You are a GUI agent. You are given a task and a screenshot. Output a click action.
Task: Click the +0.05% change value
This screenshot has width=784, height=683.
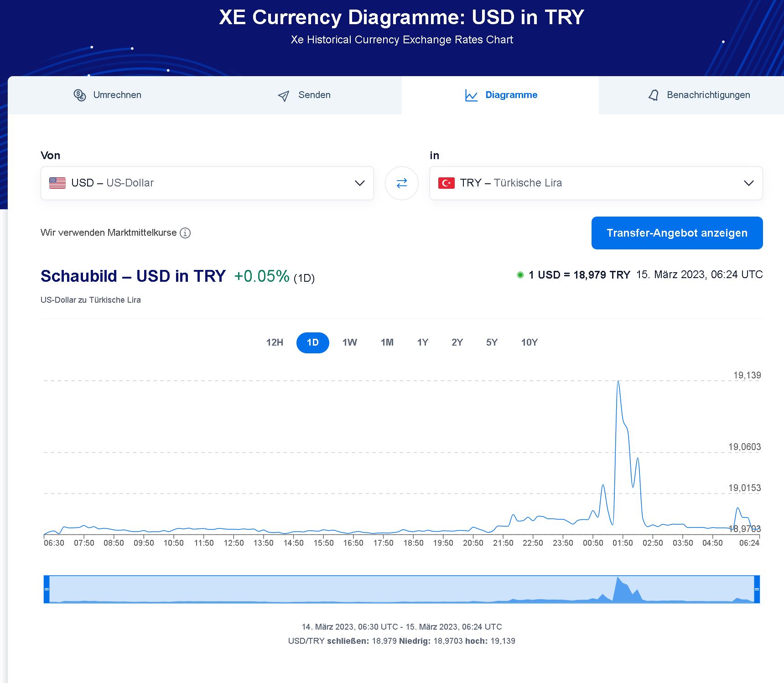(x=262, y=276)
